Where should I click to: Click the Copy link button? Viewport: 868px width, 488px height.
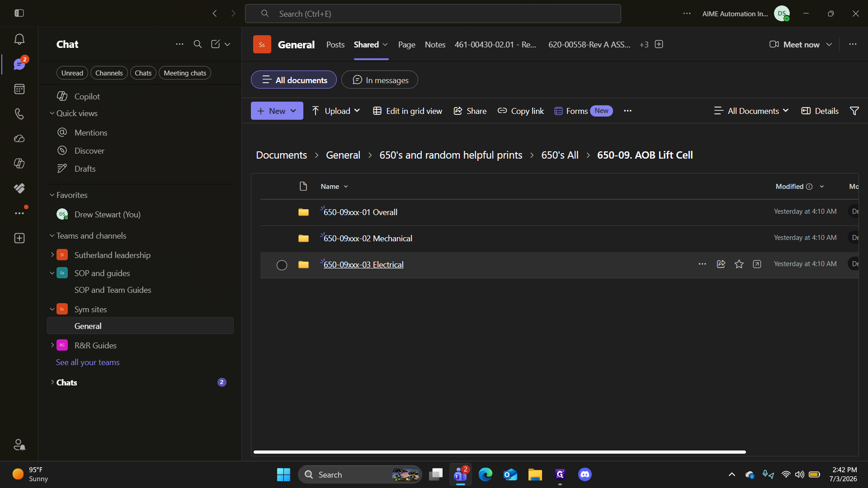point(521,111)
